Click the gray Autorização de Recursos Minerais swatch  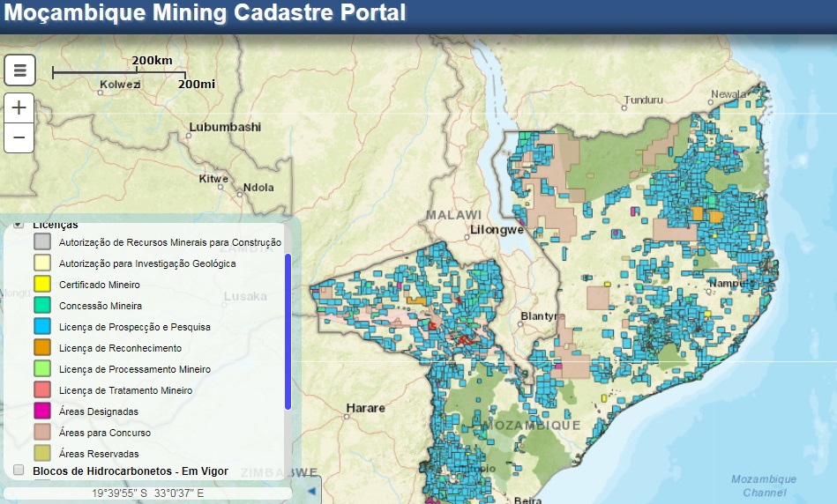pyautogui.click(x=42, y=242)
